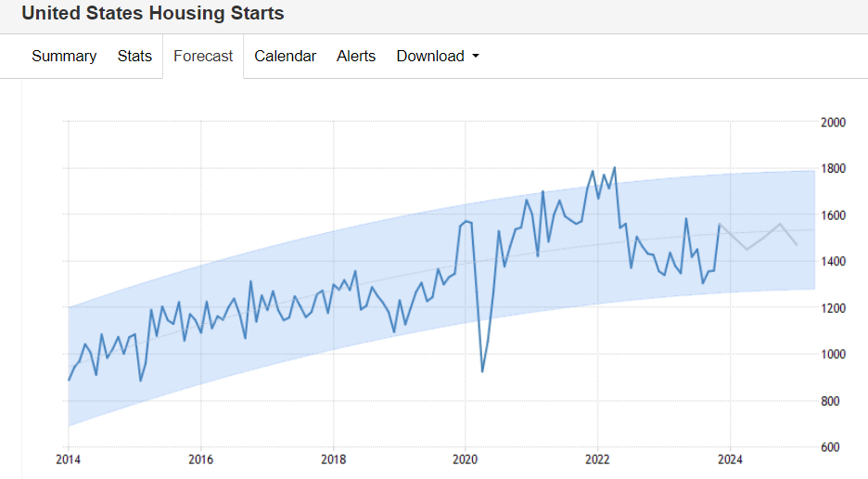The height and width of the screenshot is (479, 868).
Task: Click the 1800 y-axis value label
Action: pos(834,168)
